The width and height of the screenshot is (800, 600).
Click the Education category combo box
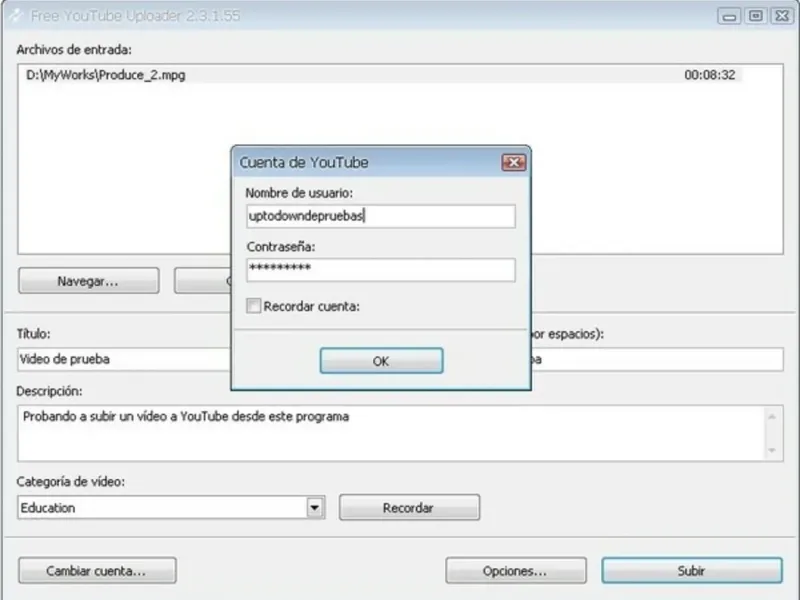tap(171, 508)
